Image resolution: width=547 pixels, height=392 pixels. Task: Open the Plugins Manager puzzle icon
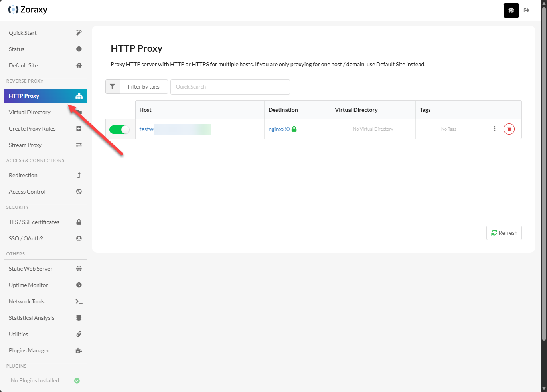point(79,350)
